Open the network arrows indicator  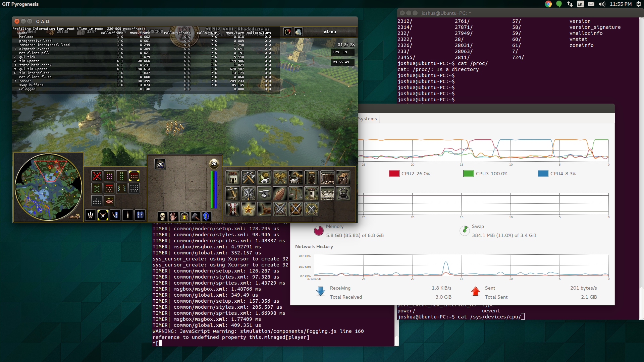570,4
